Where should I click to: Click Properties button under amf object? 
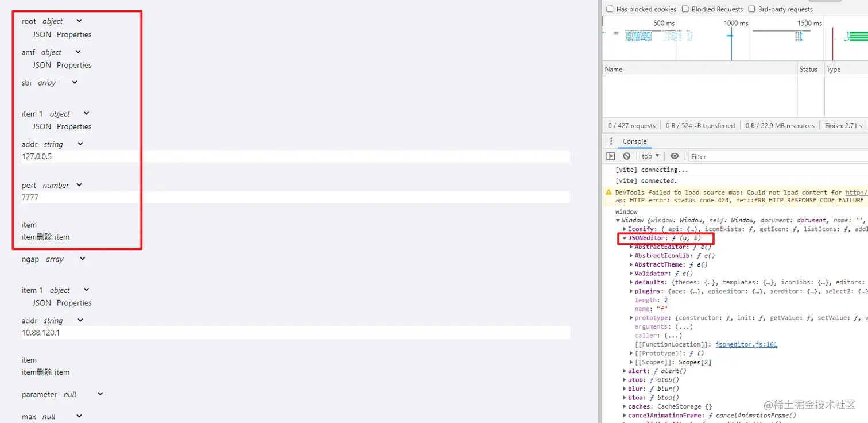point(74,65)
